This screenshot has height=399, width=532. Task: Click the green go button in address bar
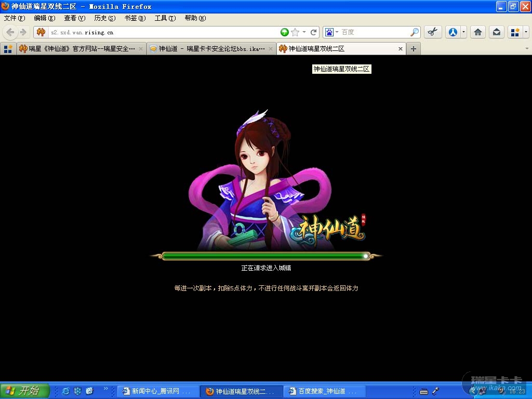pos(284,32)
